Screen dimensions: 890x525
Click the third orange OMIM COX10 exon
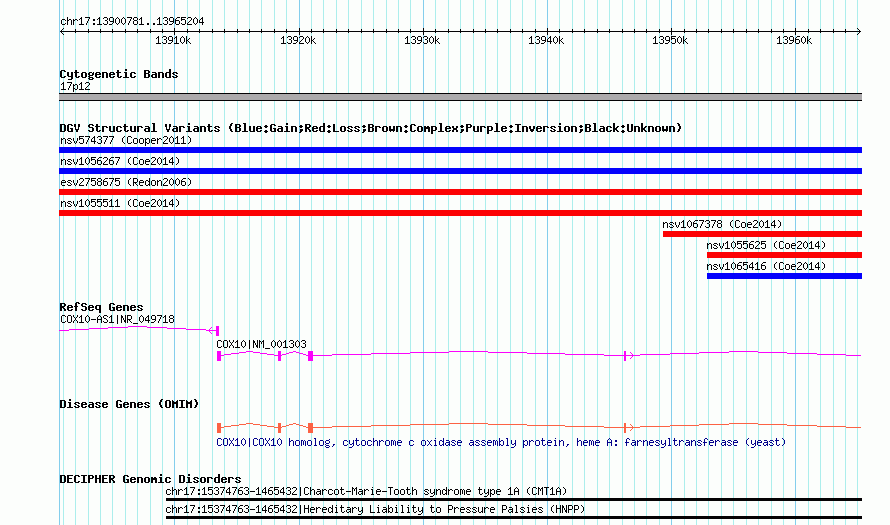point(310,427)
